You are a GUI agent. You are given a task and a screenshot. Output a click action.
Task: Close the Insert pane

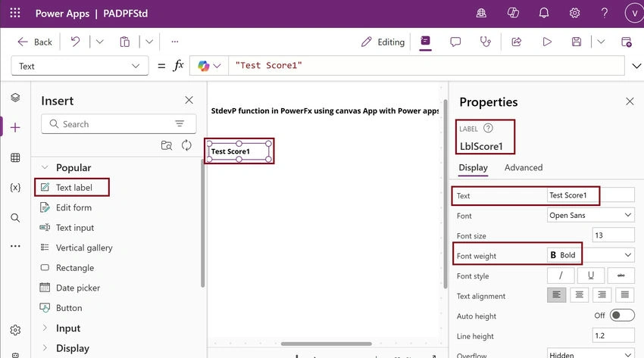[189, 100]
